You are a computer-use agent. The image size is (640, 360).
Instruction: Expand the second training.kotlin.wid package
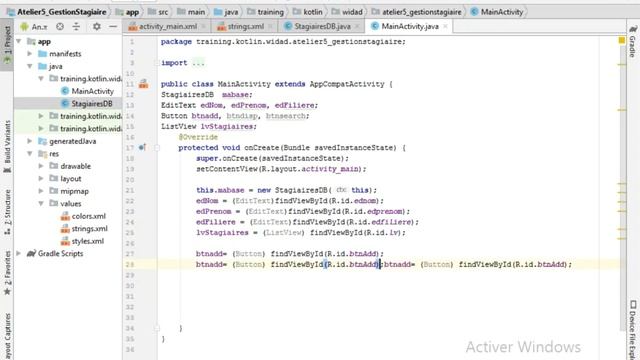point(41,116)
